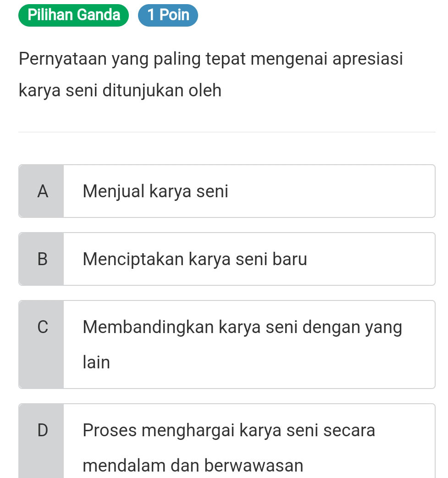Click the text "lain" in option C
This screenshot has height=478, width=448.
coord(96,362)
